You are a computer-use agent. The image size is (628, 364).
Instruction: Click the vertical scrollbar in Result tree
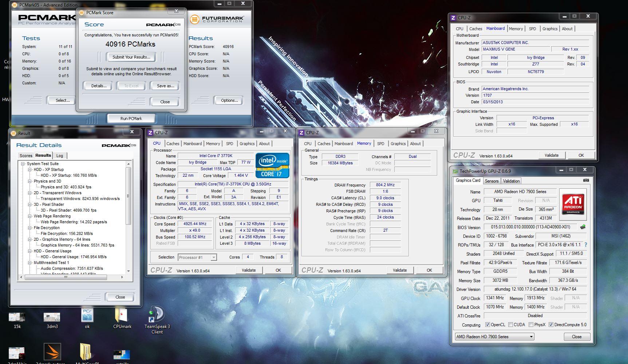tap(128, 196)
